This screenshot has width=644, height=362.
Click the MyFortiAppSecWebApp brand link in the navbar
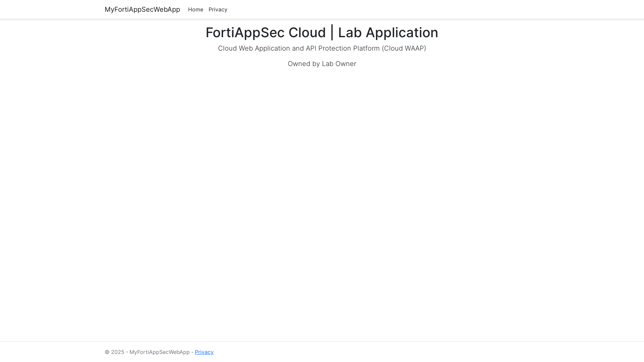(142, 9)
